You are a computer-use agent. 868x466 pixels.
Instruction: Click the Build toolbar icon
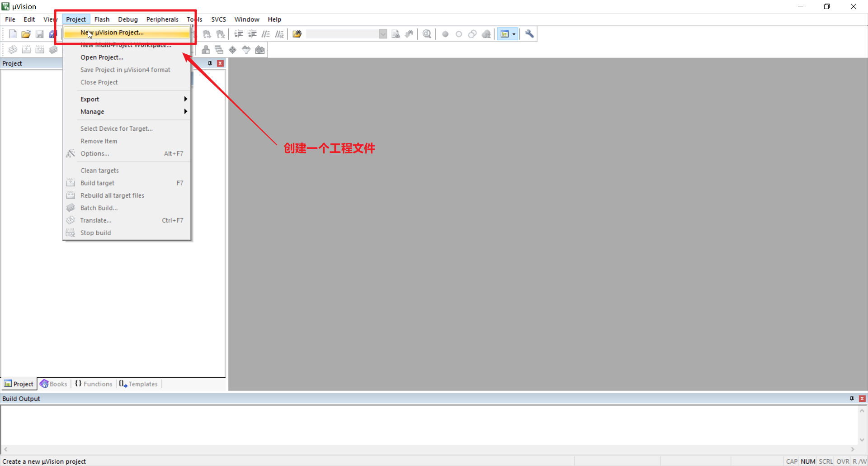pos(26,50)
